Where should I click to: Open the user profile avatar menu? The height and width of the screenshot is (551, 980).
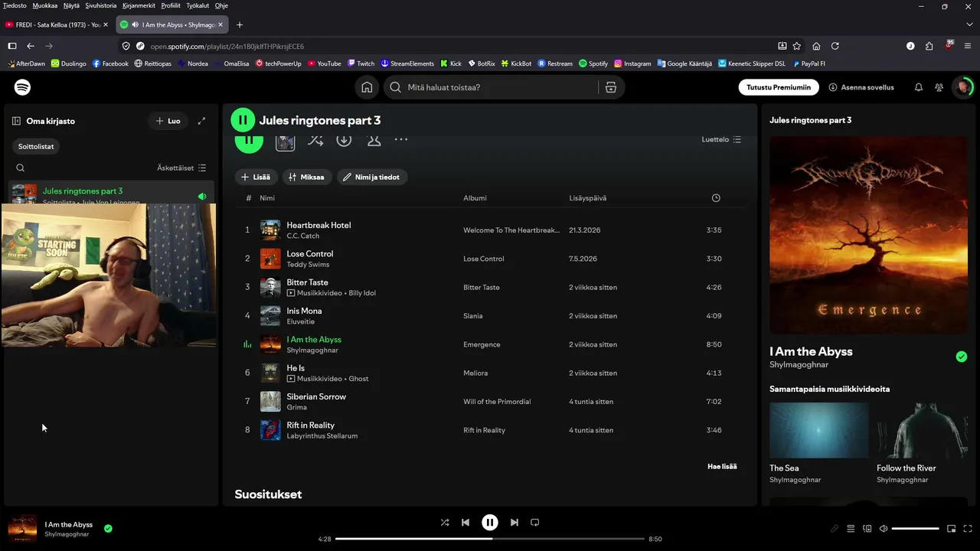click(x=962, y=87)
